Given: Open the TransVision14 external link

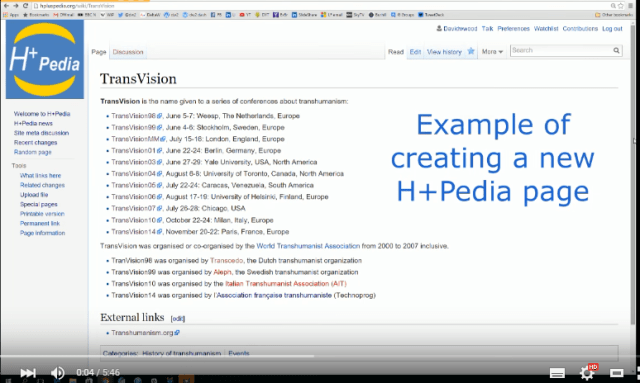Looking at the screenshot, I should coord(137,232).
